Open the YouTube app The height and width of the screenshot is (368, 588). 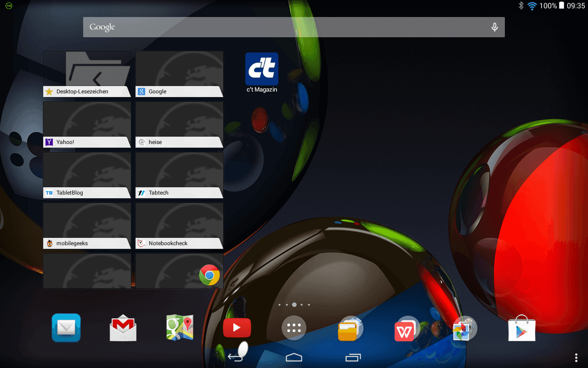237,328
